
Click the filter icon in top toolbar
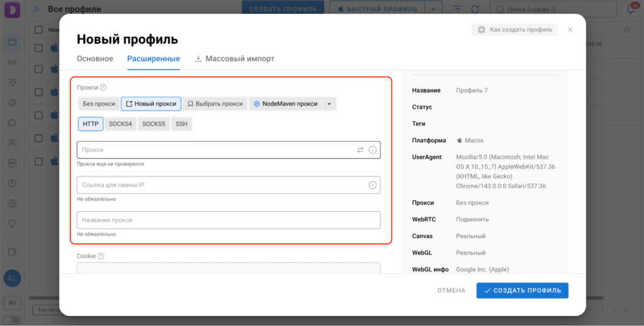click(x=457, y=9)
